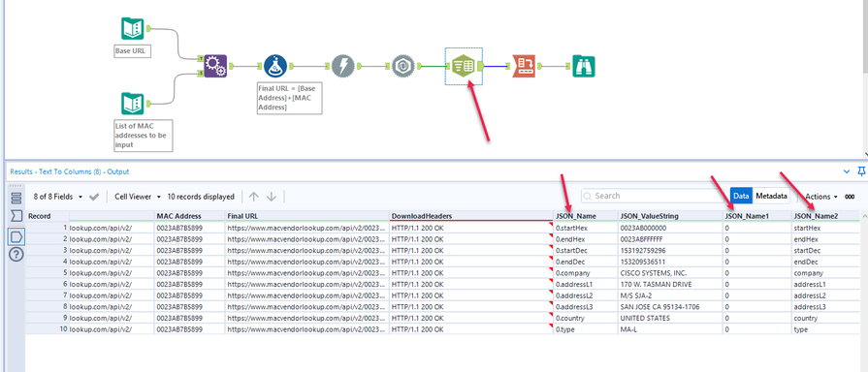Screen dimensions: 868x372
Task: Click the sigma messages icon in Results sidebar
Action: tap(16, 216)
